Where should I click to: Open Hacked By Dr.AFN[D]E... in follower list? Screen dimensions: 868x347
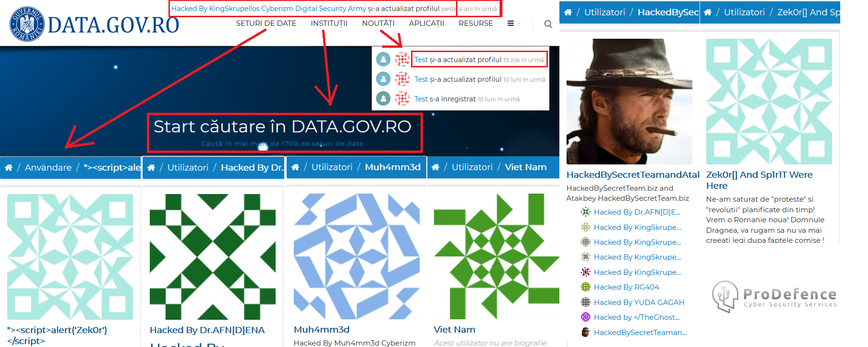click(x=637, y=212)
